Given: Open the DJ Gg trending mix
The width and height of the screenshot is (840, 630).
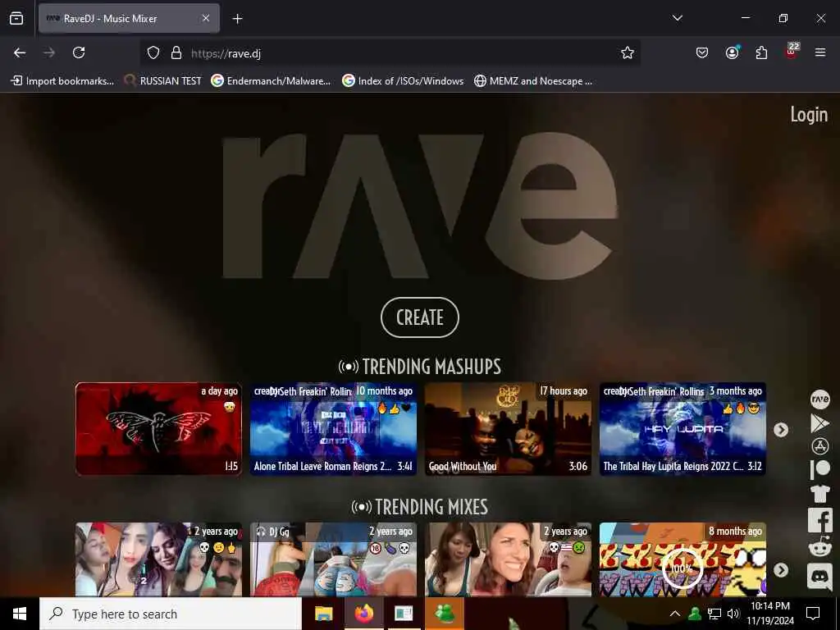Looking at the screenshot, I should [333, 559].
